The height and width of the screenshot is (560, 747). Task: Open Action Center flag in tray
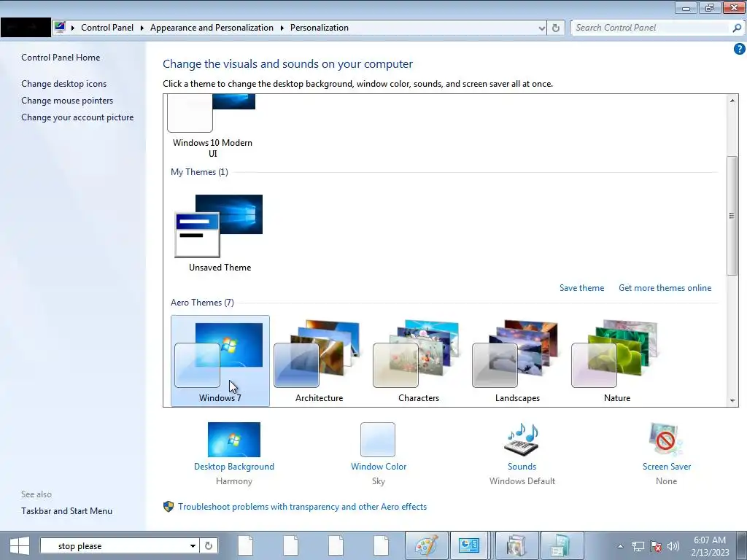(x=656, y=547)
